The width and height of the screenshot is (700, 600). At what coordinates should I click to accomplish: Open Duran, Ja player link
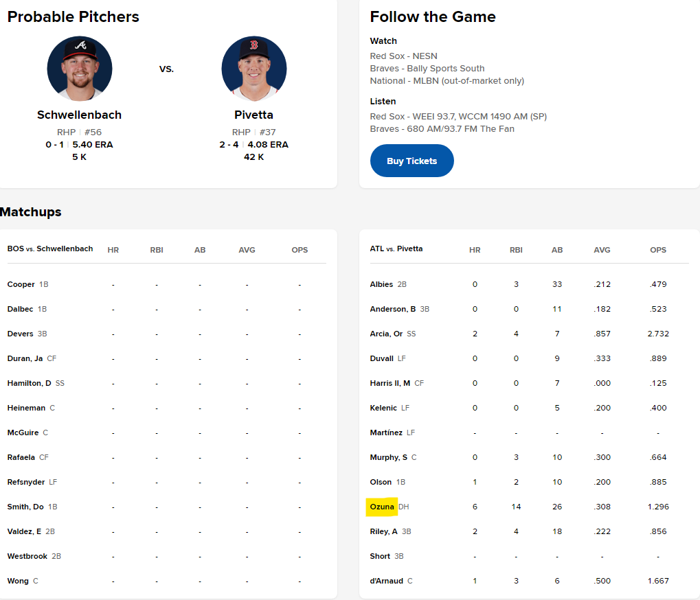tap(25, 358)
